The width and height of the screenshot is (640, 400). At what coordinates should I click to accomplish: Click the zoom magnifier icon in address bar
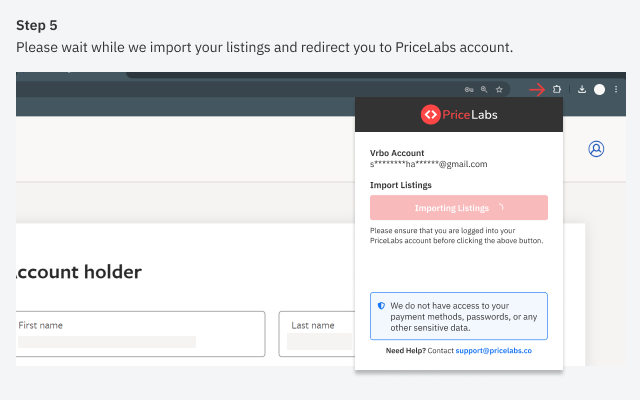[484, 89]
